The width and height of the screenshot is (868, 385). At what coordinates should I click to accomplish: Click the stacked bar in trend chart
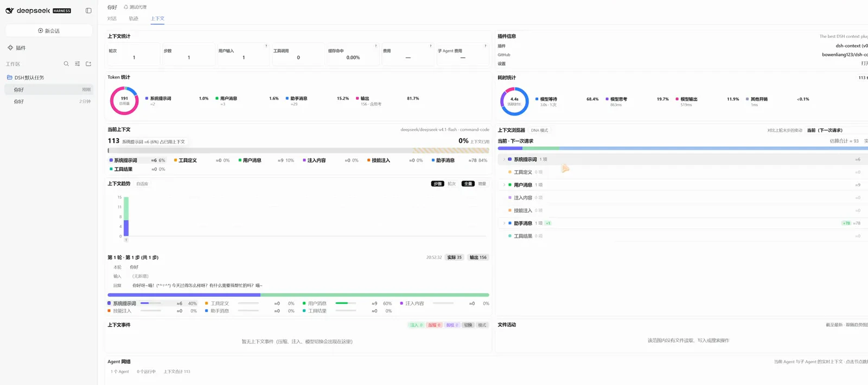click(x=126, y=216)
